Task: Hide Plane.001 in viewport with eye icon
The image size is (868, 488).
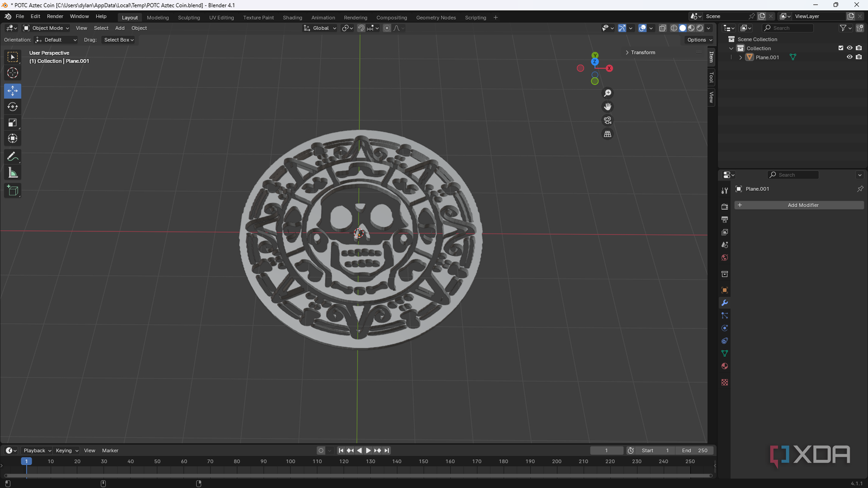Action: (x=850, y=57)
